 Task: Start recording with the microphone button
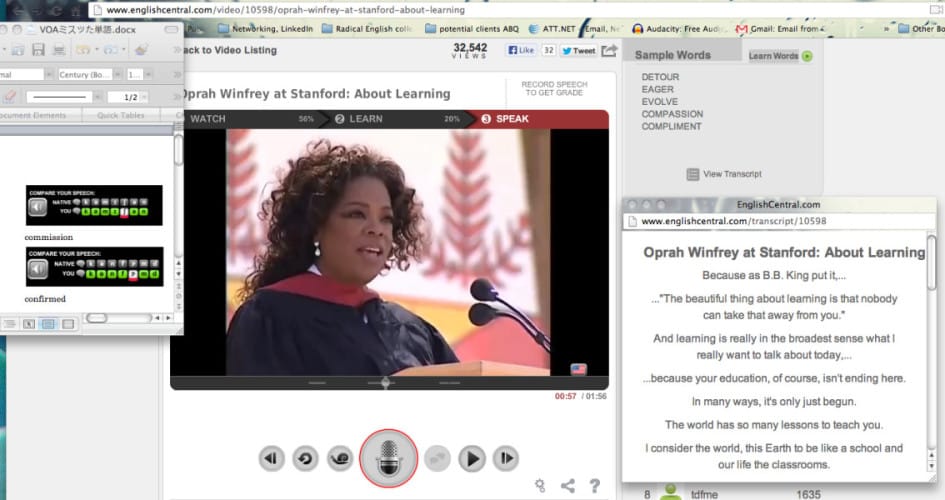389,458
